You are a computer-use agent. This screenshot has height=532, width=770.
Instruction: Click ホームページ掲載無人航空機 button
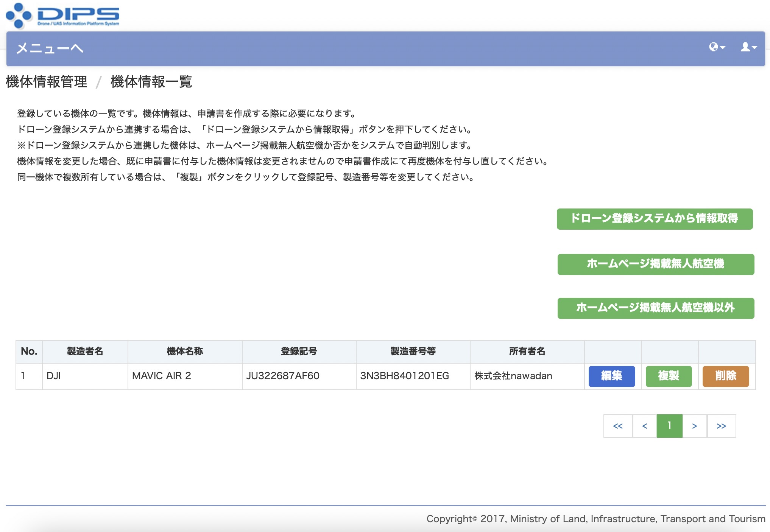point(656,264)
